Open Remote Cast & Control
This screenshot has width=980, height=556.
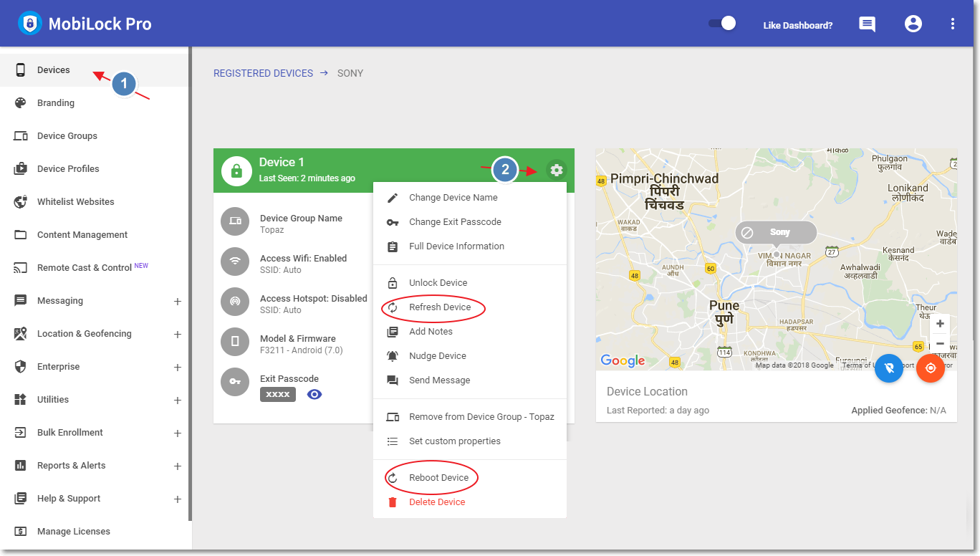(x=94, y=268)
